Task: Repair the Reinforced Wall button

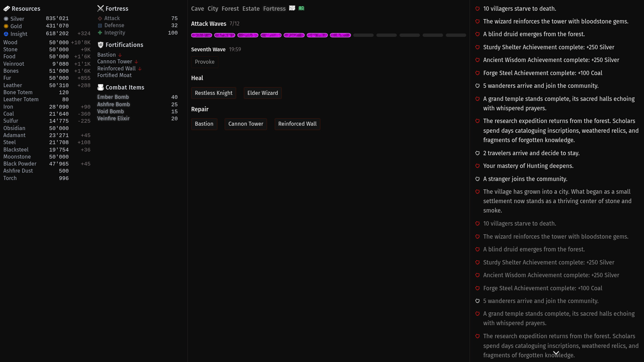Action: [298, 124]
